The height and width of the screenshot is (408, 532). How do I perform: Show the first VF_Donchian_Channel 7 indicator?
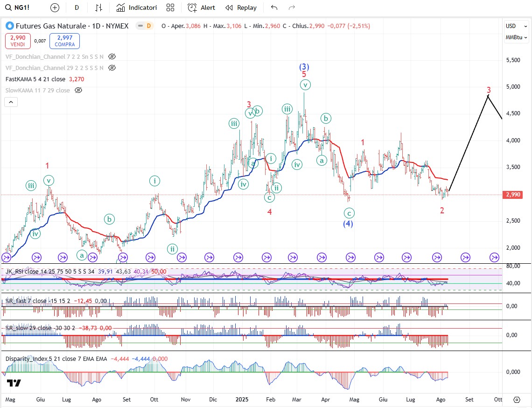pos(112,56)
